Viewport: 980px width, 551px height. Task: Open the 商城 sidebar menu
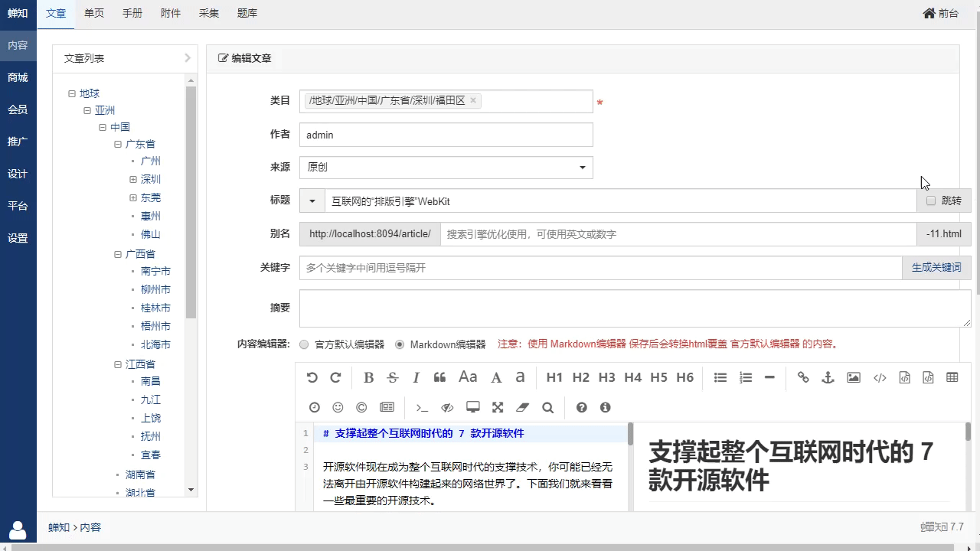click(18, 77)
